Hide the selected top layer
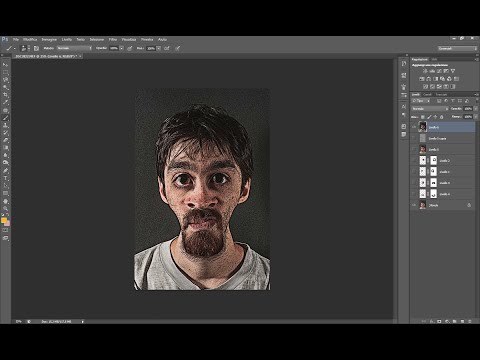 pos(414,127)
